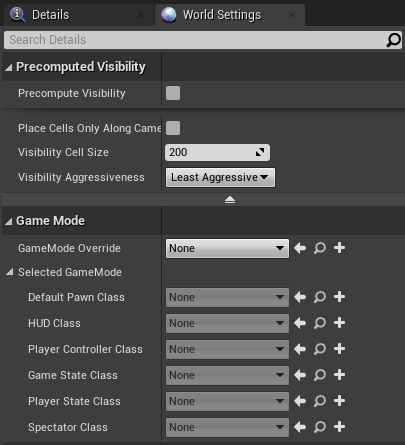Create new GameMode Override with plus icon

click(339, 248)
